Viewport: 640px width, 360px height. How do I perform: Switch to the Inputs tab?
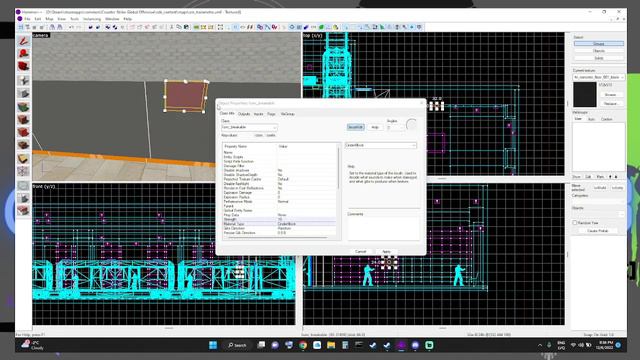tap(259, 114)
